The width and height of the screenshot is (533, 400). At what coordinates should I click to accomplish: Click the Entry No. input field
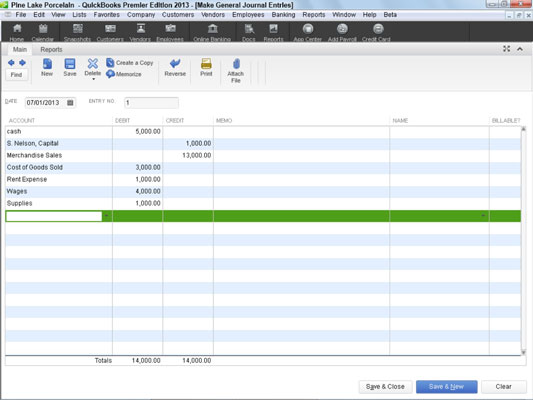coord(151,103)
